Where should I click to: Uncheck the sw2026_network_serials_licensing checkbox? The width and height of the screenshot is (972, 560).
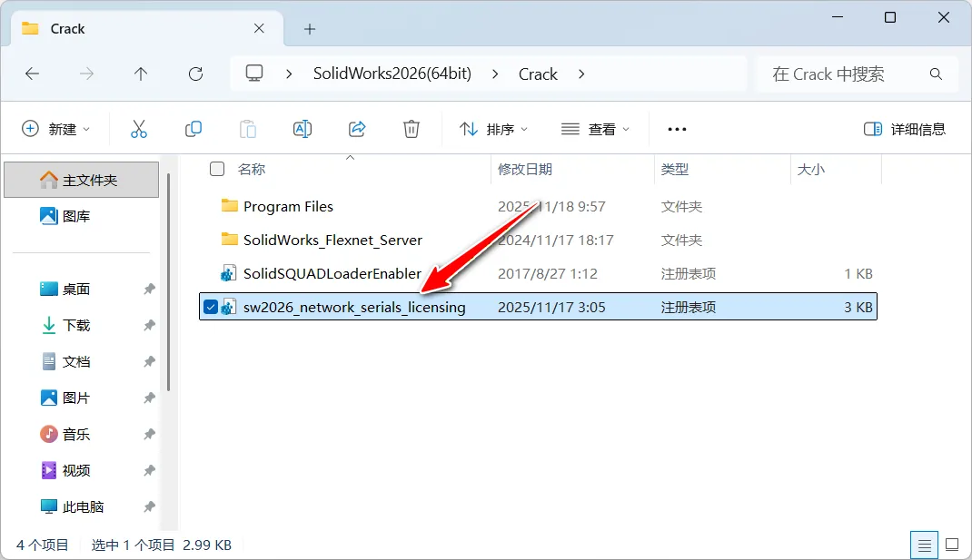click(211, 307)
